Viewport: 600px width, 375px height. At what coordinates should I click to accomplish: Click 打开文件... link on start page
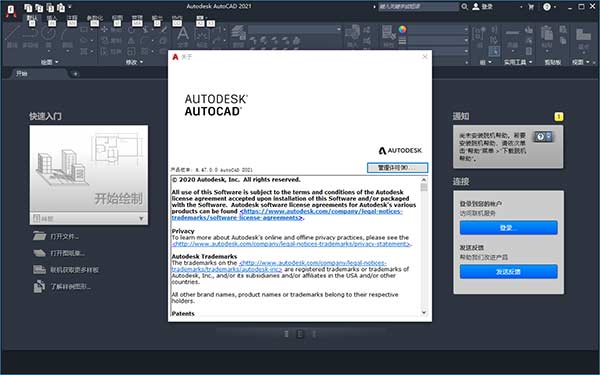tap(64, 236)
